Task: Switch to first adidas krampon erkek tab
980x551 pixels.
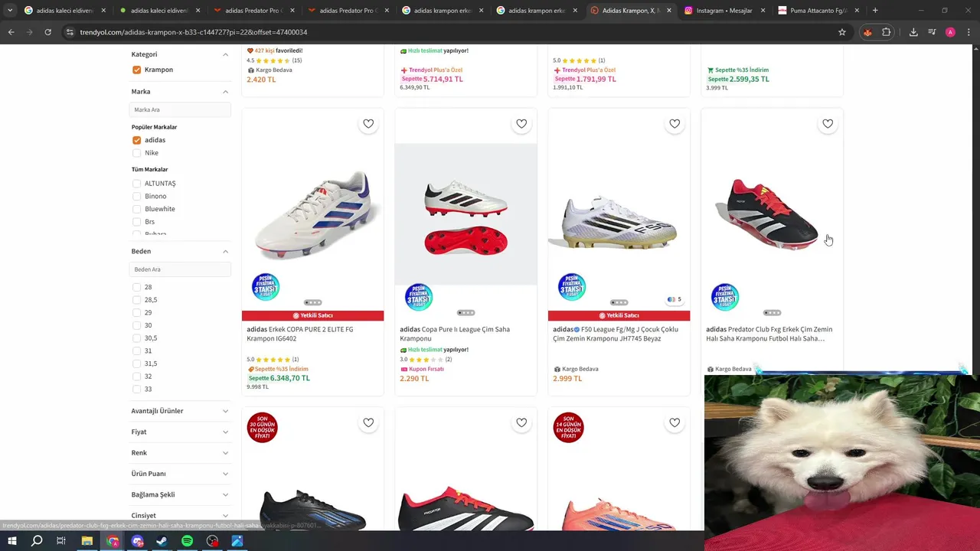Action: click(443, 11)
